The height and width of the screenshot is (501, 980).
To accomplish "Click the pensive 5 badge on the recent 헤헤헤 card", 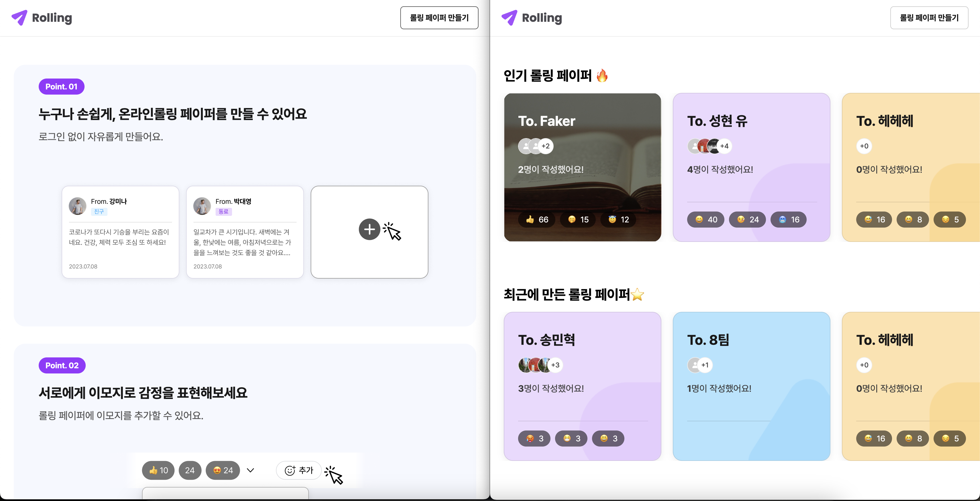I will coord(950,439).
